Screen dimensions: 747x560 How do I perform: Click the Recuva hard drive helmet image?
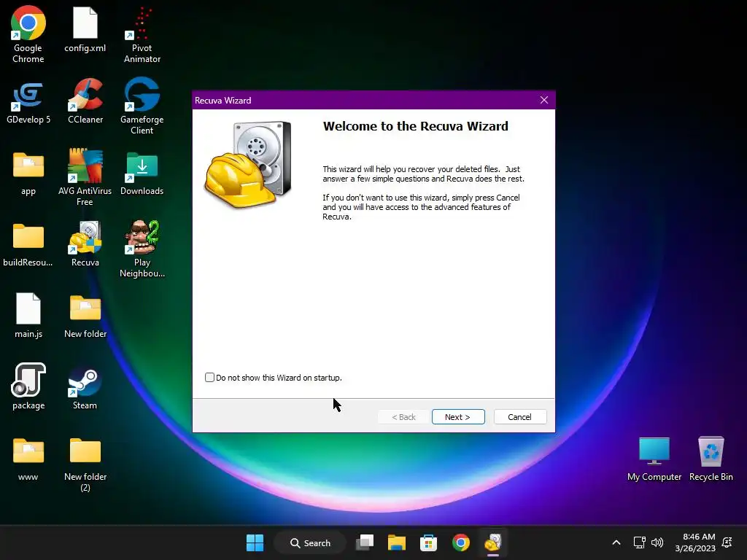(248, 166)
